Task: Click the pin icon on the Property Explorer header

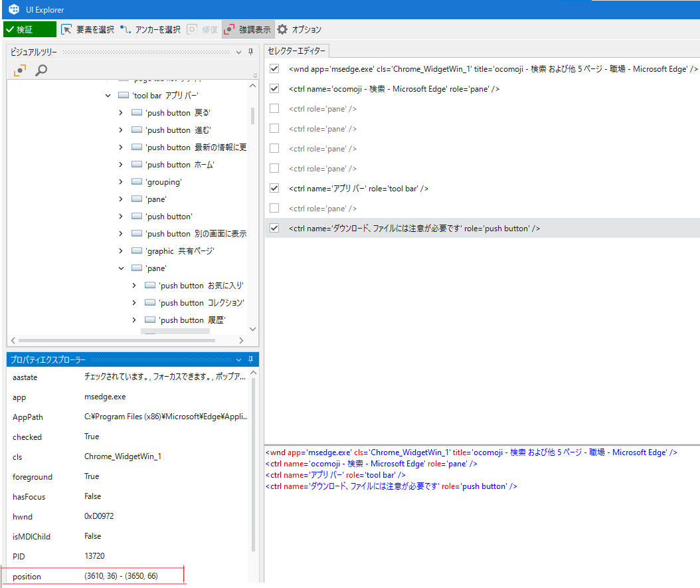Action: click(x=250, y=359)
